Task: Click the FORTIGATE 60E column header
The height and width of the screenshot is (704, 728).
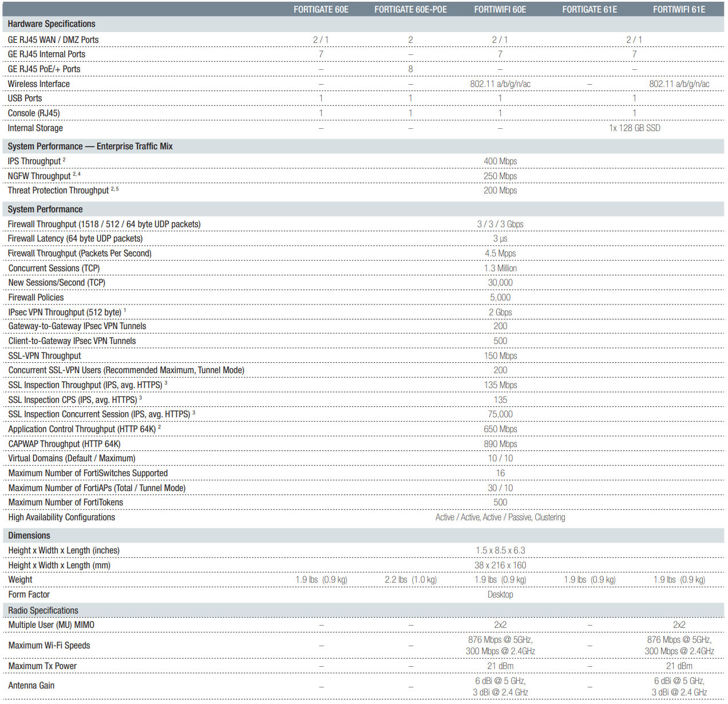Action: coord(321,9)
